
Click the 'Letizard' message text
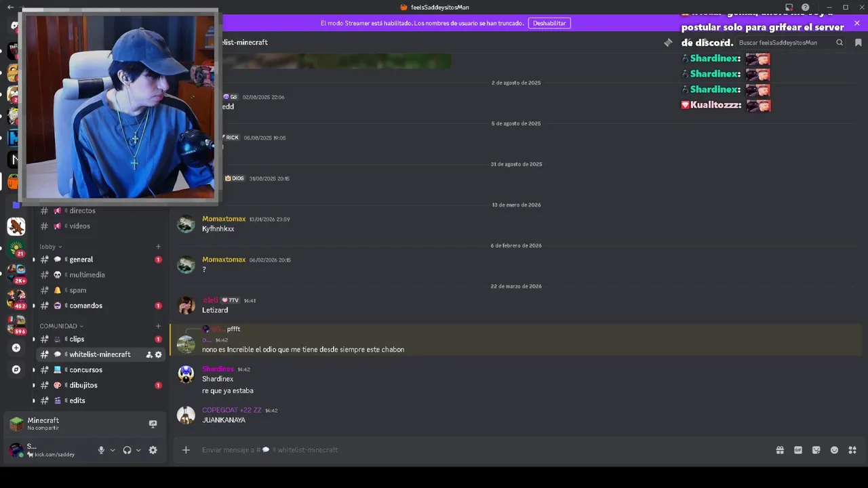[x=215, y=310]
